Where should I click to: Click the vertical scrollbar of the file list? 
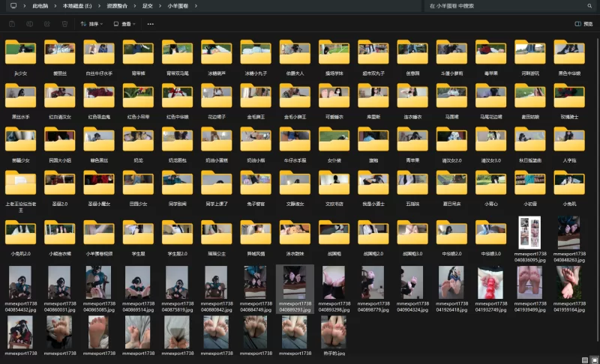[x=598, y=189]
